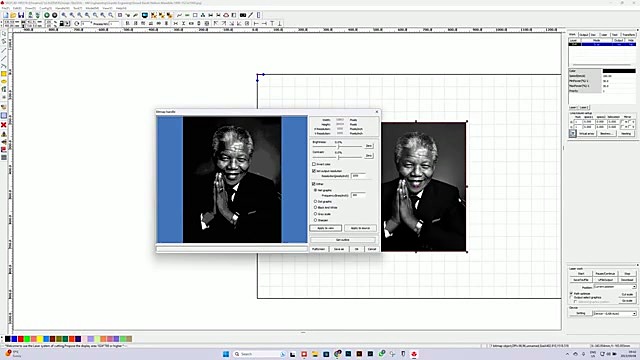
Task: Click the New document icon in toolbar
Action: click(6, 15)
